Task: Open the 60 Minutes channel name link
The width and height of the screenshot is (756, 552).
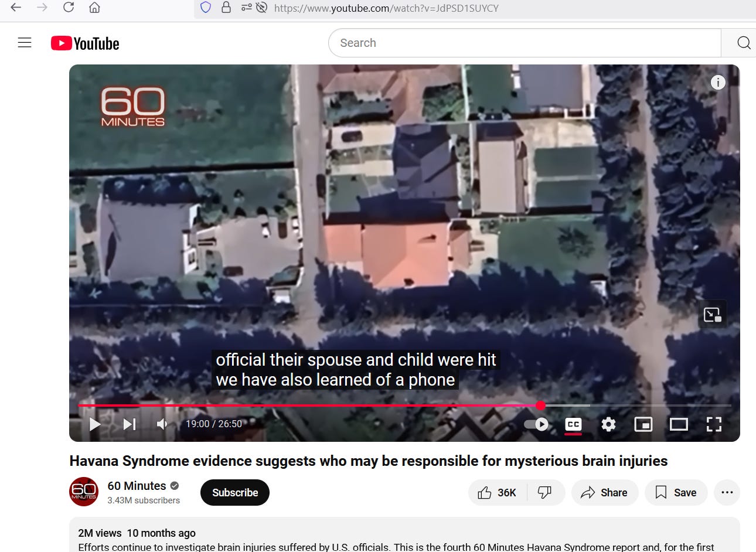Action: pyautogui.click(x=137, y=486)
